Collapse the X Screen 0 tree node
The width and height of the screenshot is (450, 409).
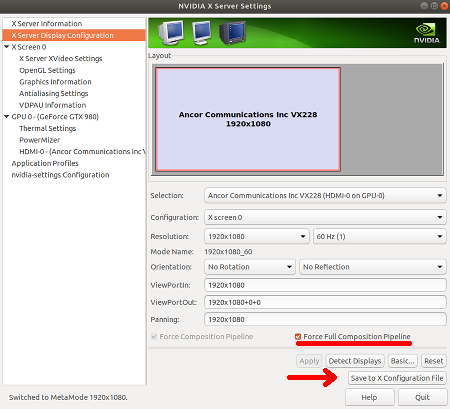[x=6, y=47]
